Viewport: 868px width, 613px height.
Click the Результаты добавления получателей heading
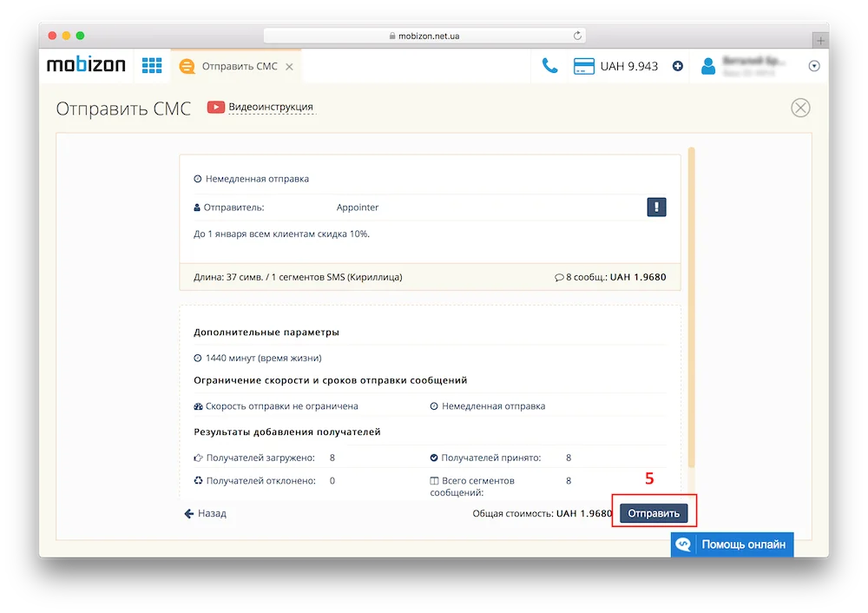click(287, 432)
